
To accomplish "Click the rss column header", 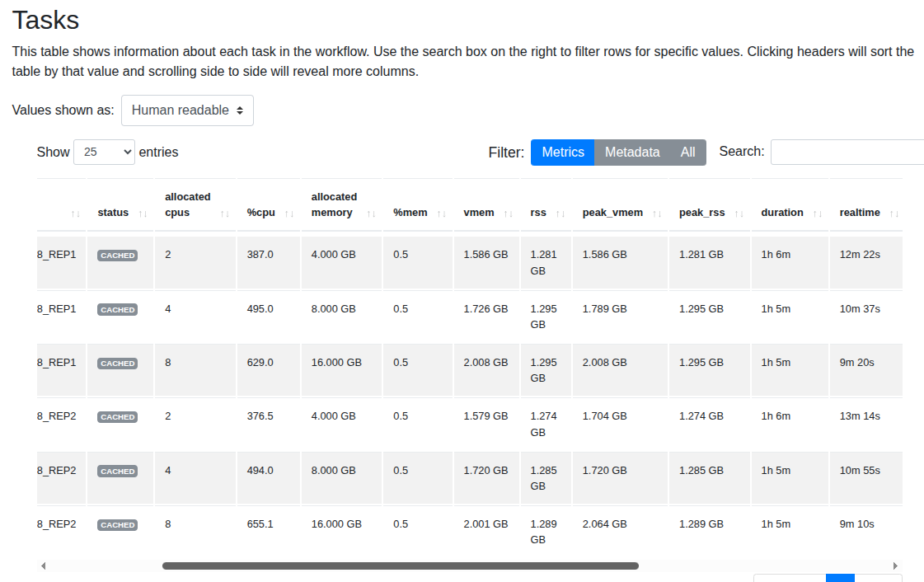I will click(538, 213).
